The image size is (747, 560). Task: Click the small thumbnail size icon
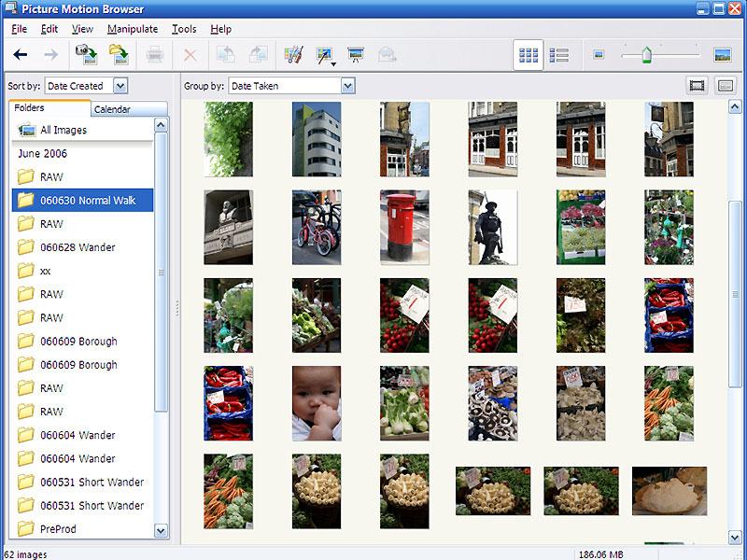(599, 55)
